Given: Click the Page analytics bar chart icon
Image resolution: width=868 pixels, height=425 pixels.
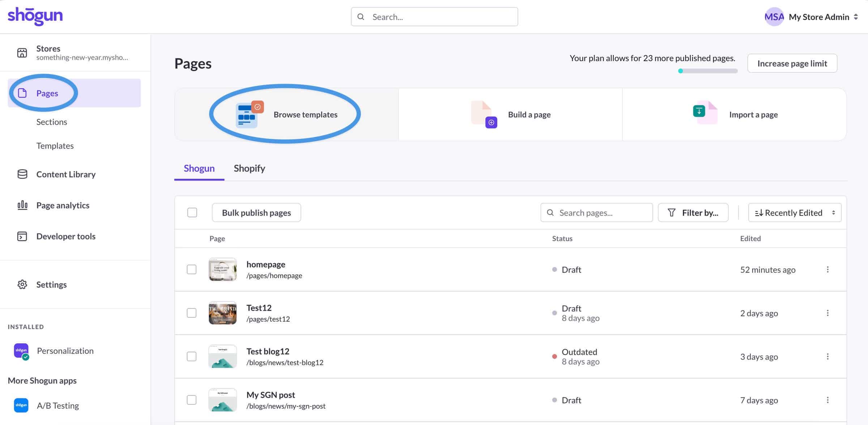Looking at the screenshot, I should pos(22,205).
